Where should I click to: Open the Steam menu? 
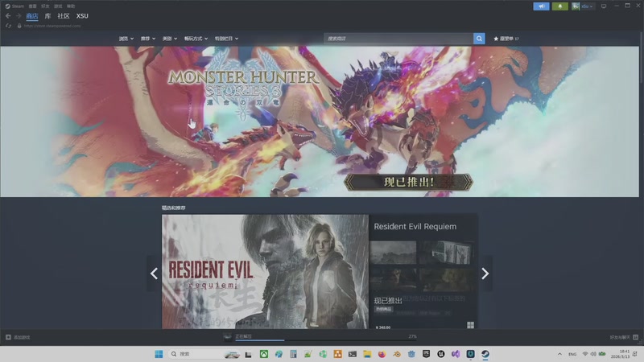click(x=14, y=6)
